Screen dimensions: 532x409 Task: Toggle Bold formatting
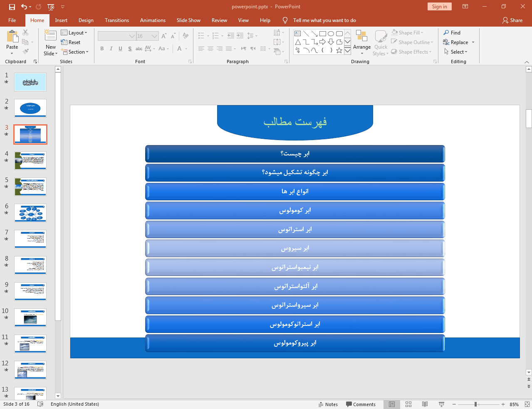[102, 49]
